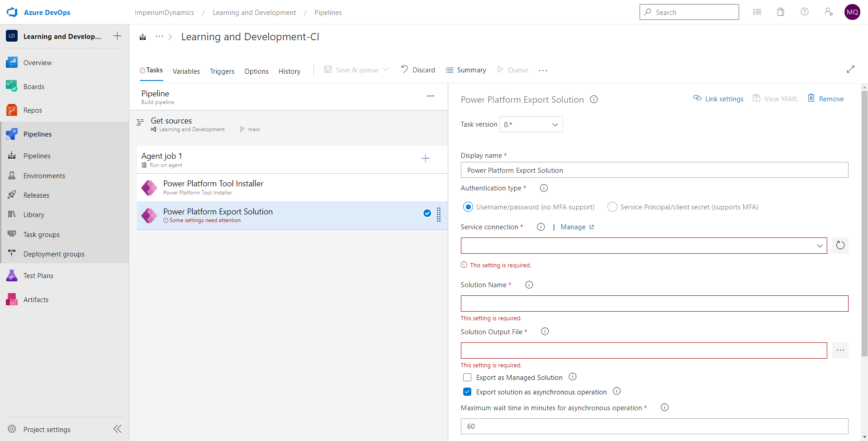
Task: Open the Triggers tab
Action: tap(222, 71)
